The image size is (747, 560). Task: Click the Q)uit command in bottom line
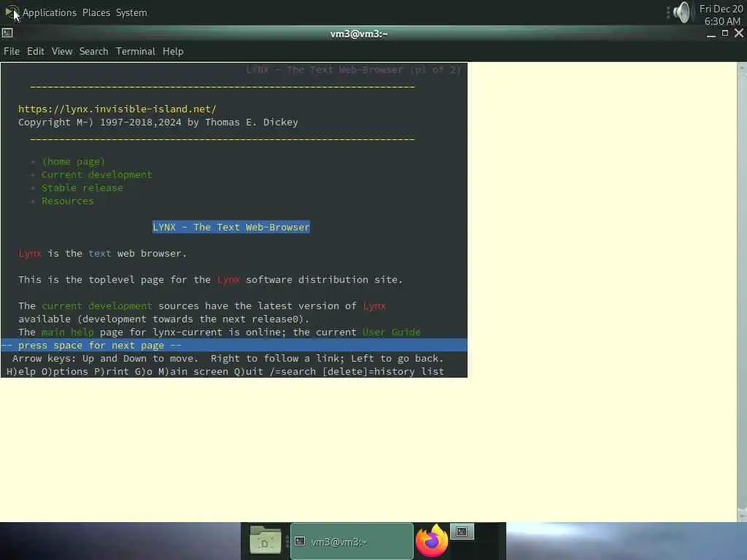248,371
